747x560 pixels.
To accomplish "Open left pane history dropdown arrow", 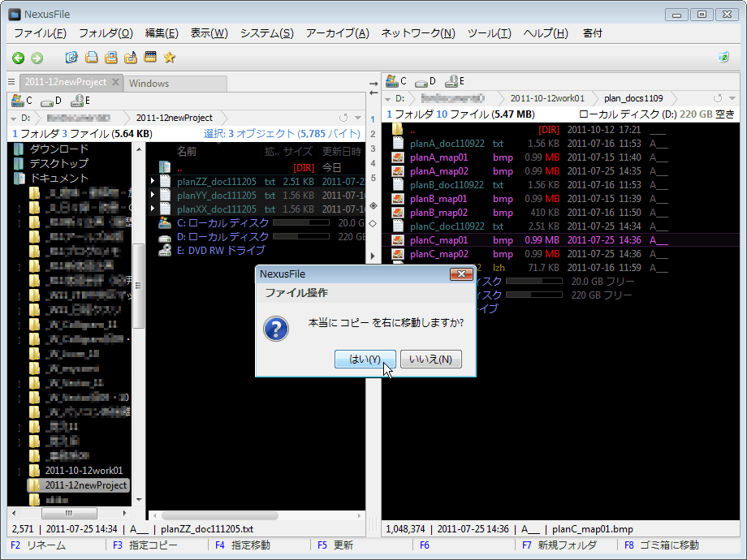I will [358, 118].
